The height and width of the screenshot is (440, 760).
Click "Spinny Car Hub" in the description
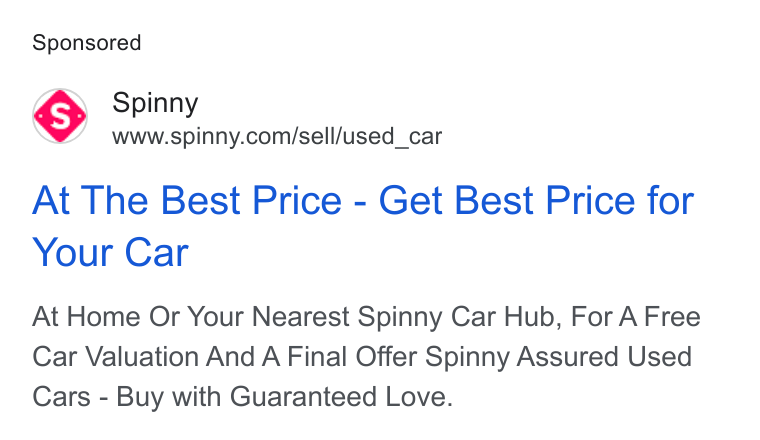[459, 317]
